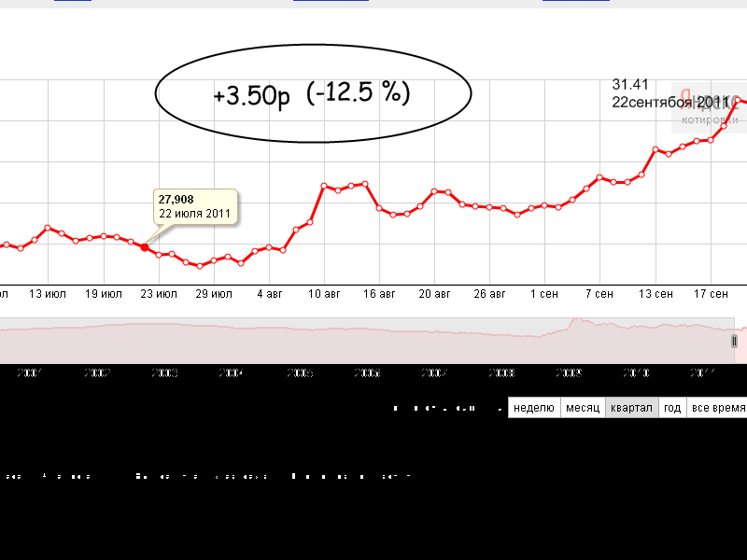
Task: Choose the 'квартал' time range
Action: 630,408
